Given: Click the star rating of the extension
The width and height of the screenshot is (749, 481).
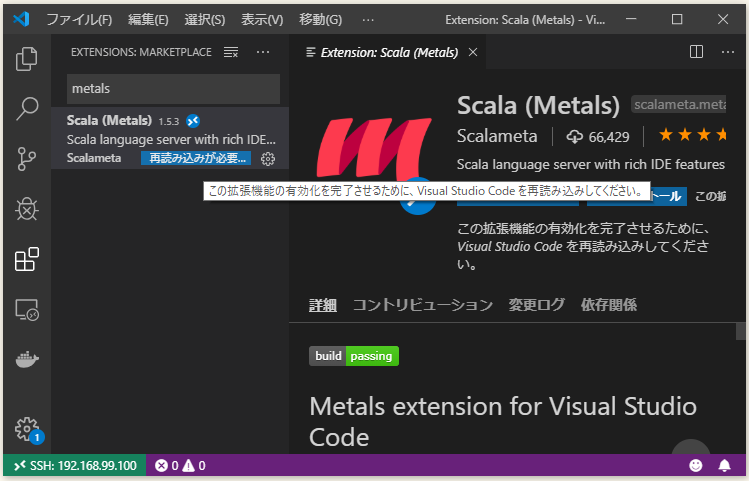Looking at the screenshot, I should click(x=692, y=135).
